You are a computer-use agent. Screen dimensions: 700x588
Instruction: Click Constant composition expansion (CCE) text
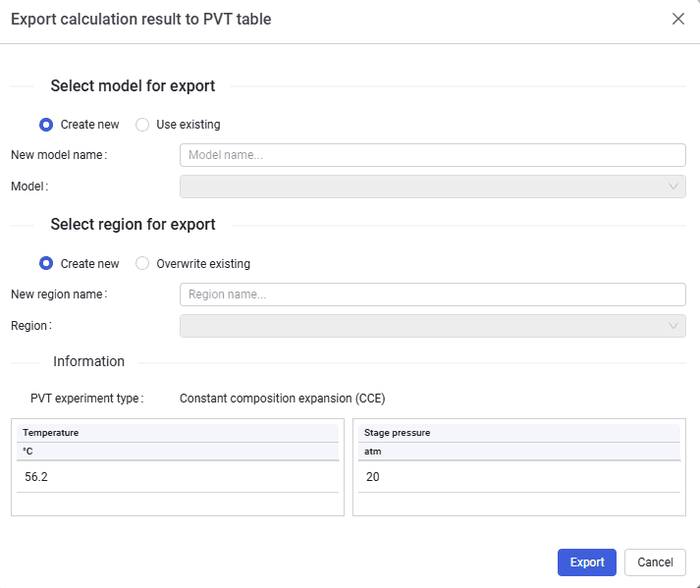282,399
